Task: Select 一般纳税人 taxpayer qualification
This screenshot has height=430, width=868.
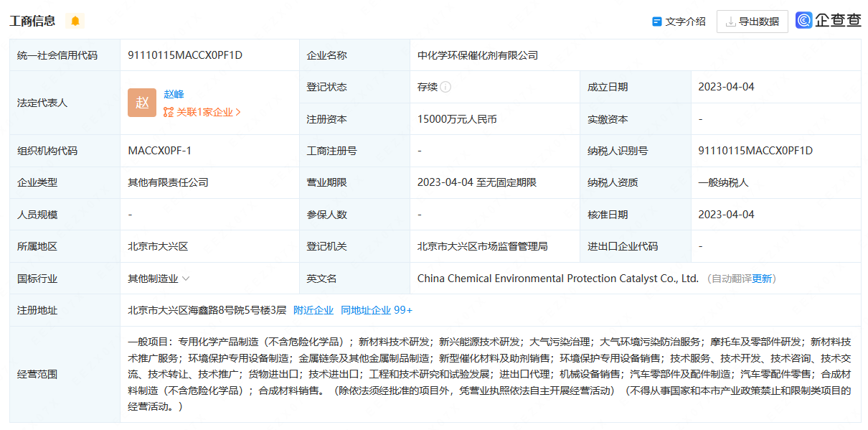Action: coord(723,182)
